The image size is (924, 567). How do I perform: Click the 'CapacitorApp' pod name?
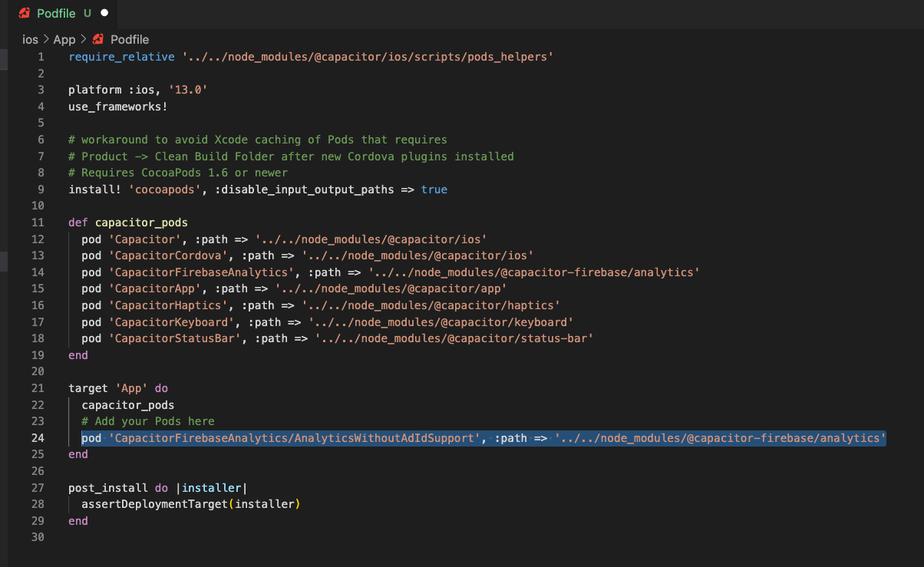click(154, 288)
